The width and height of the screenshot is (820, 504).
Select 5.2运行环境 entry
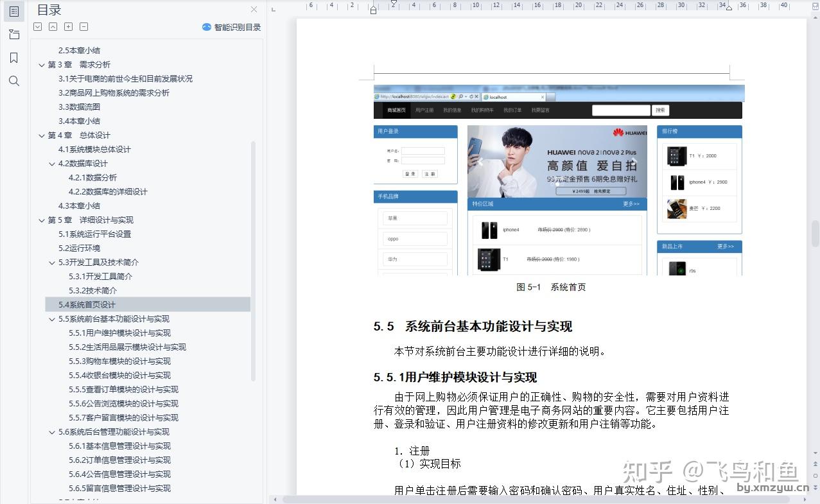tap(79, 248)
